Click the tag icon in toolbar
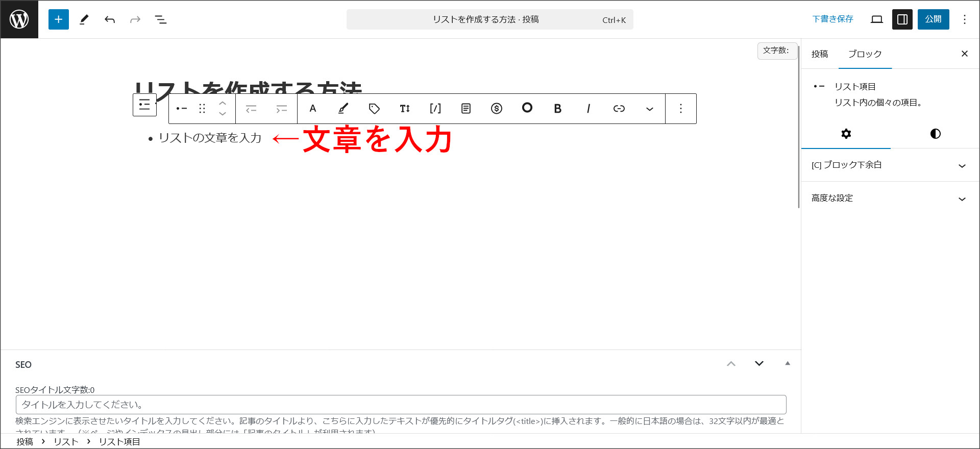This screenshot has width=980, height=449. [374, 109]
